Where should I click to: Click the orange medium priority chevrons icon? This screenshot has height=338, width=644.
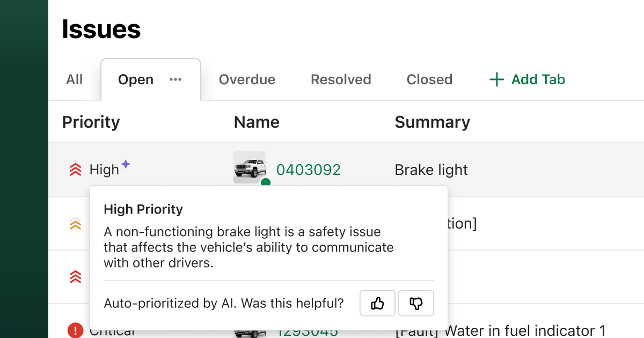(76, 224)
